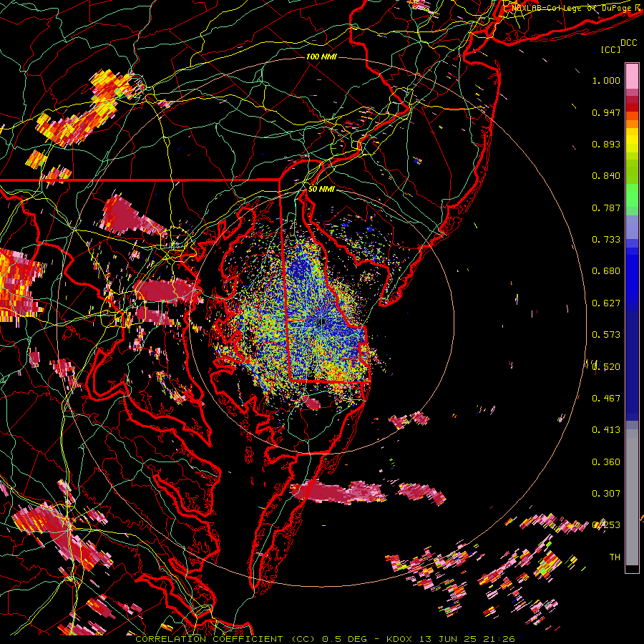
Task: Click the pink color bar segment beside 1.000
Action: [632, 77]
